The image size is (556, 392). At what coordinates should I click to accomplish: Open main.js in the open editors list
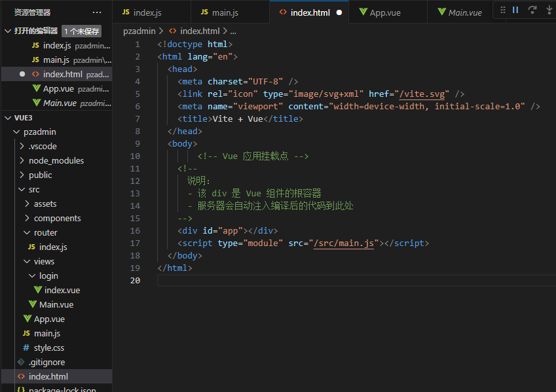click(57, 60)
